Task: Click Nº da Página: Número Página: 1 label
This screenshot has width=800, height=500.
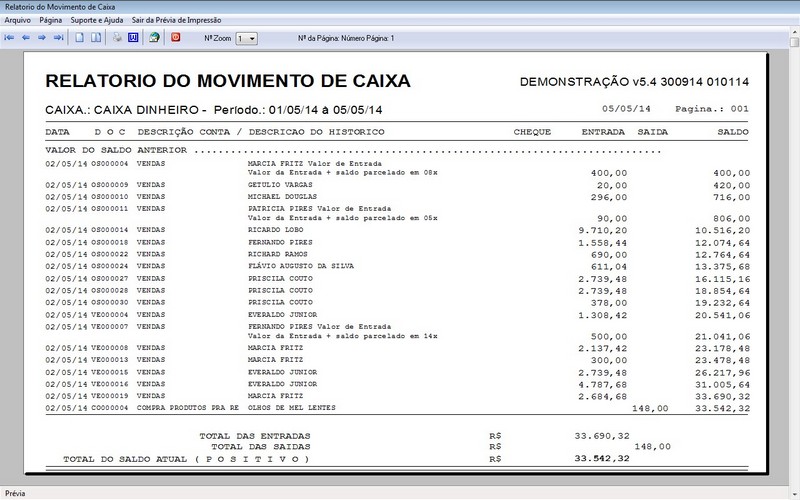Action: pos(346,38)
